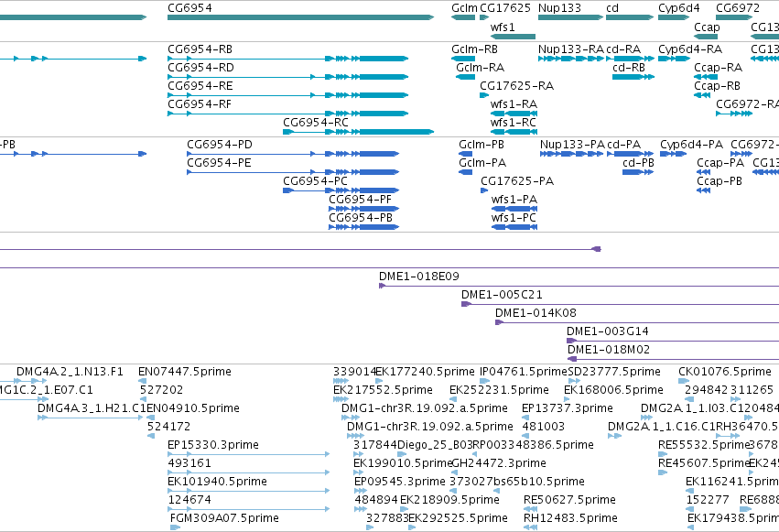
Task: Click EST label EP15330.3prime
Action: 213,446
